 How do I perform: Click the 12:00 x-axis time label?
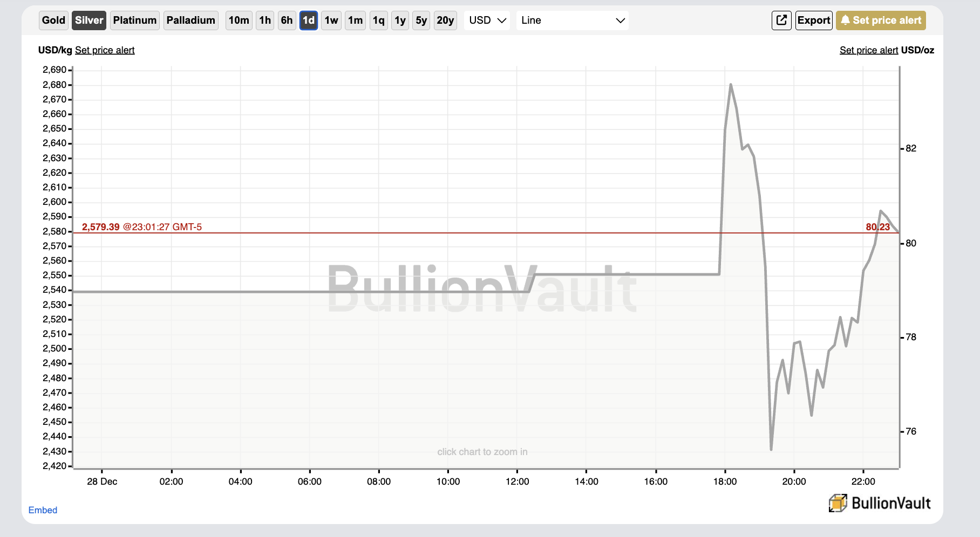tap(518, 481)
